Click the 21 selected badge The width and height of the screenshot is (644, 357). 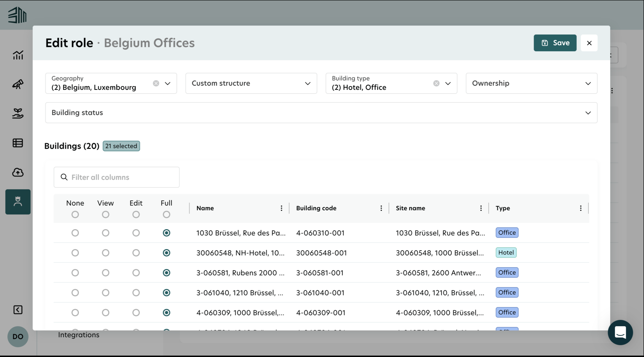tap(121, 146)
